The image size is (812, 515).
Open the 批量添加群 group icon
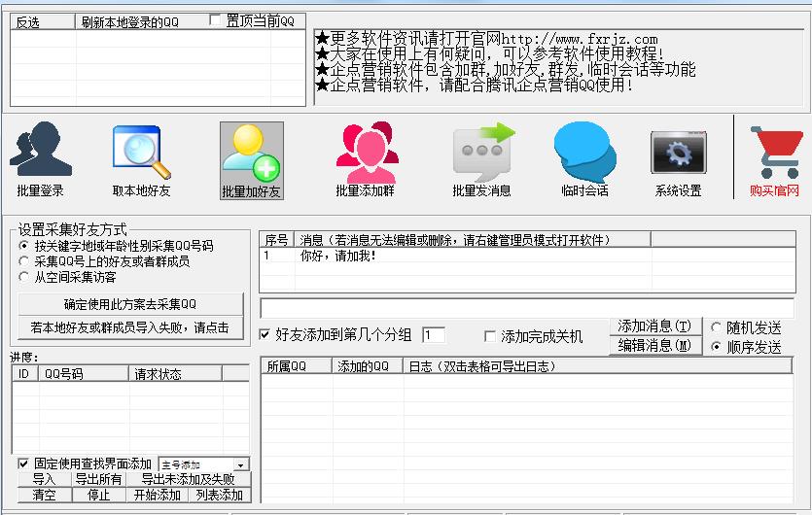click(366, 160)
